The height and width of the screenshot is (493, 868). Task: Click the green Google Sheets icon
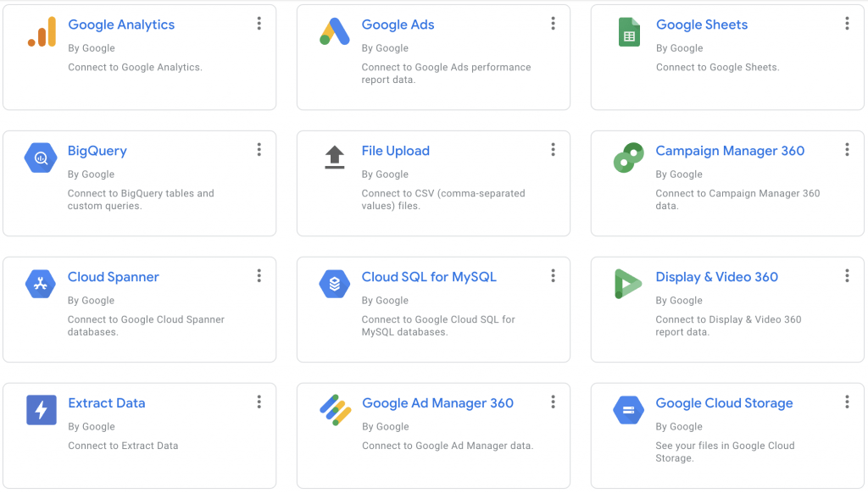(x=629, y=32)
